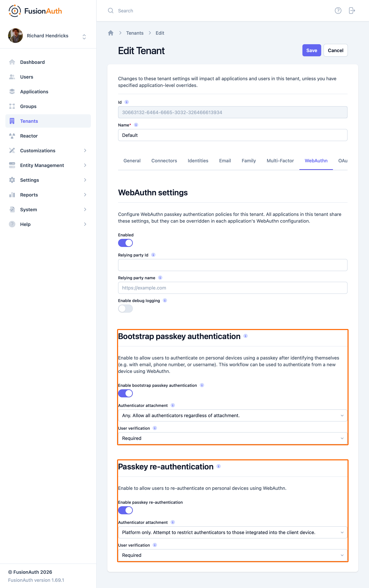The height and width of the screenshot is (588, 369).
Task: Toggle the WebAuthn Enabled switch
Action: 125,243
